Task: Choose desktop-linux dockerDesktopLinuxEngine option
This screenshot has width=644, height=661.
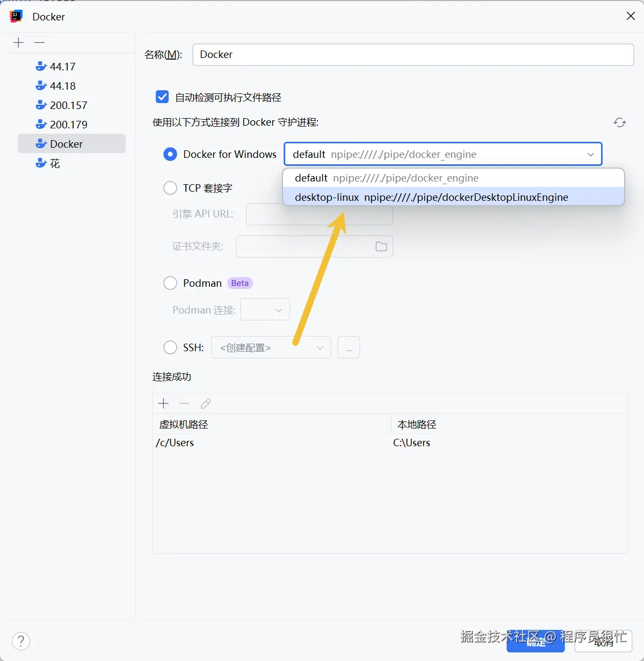Action: click(453, 197)
